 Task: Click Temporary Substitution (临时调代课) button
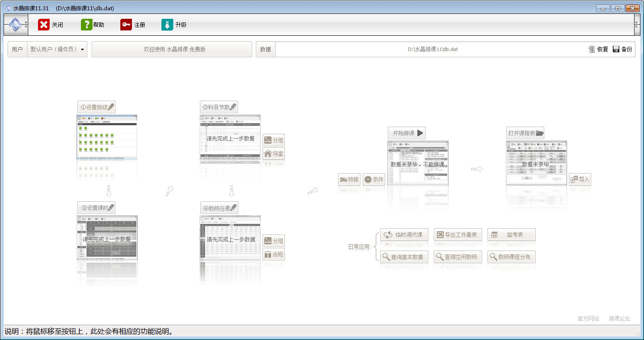[404, 234]
